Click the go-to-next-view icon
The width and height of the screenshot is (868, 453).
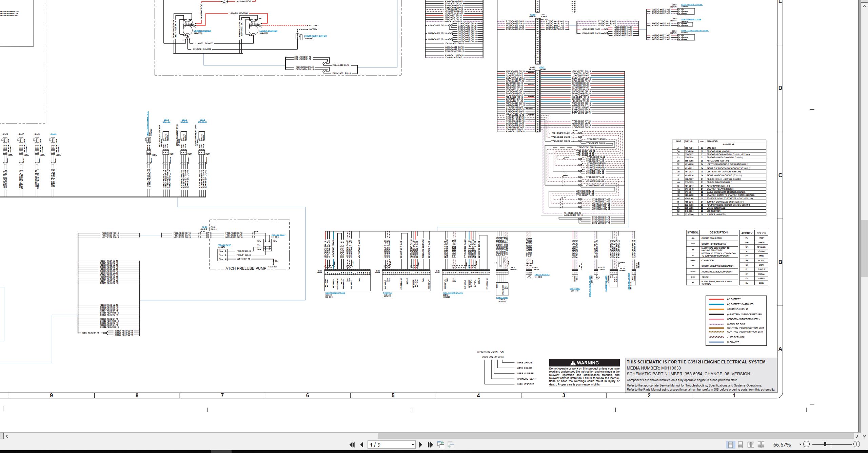(x=451, y=445)
